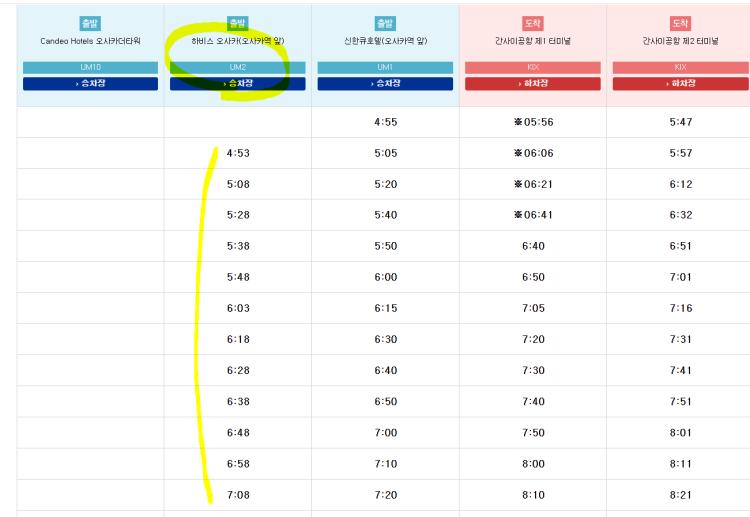Click 도착 badge above 간사이공항 제2터미널
The width and height of the screenshot is (750, 517).
[x=680, y=23]
